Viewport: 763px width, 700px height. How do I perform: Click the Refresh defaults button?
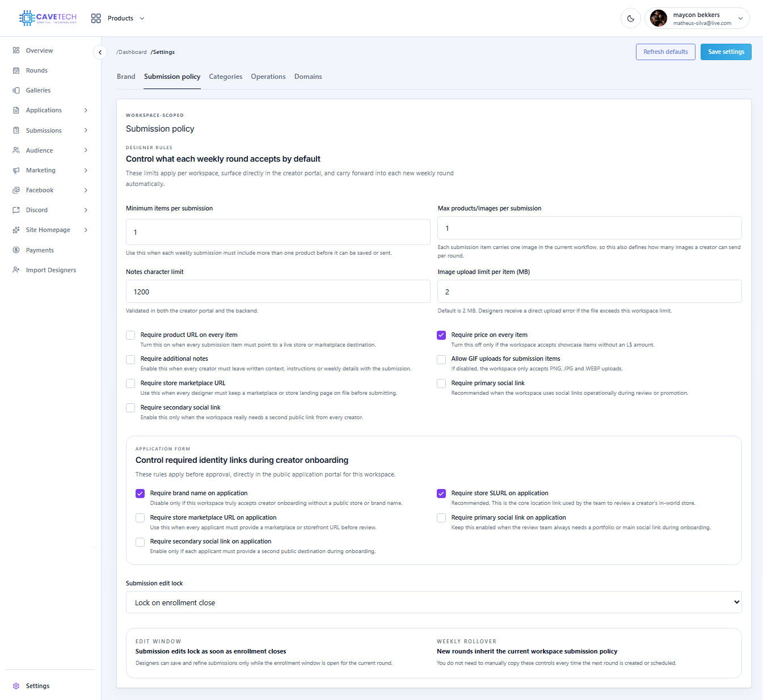[665, 52]
